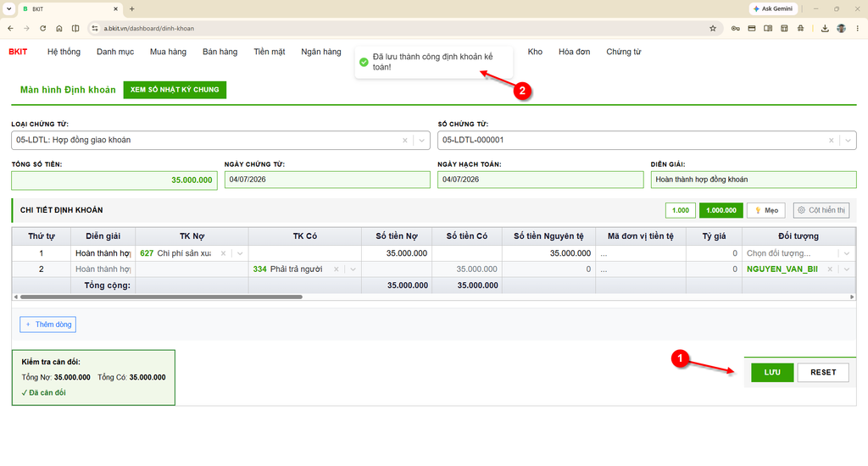Open the Tiền mặt menu

tap(269, 52)
